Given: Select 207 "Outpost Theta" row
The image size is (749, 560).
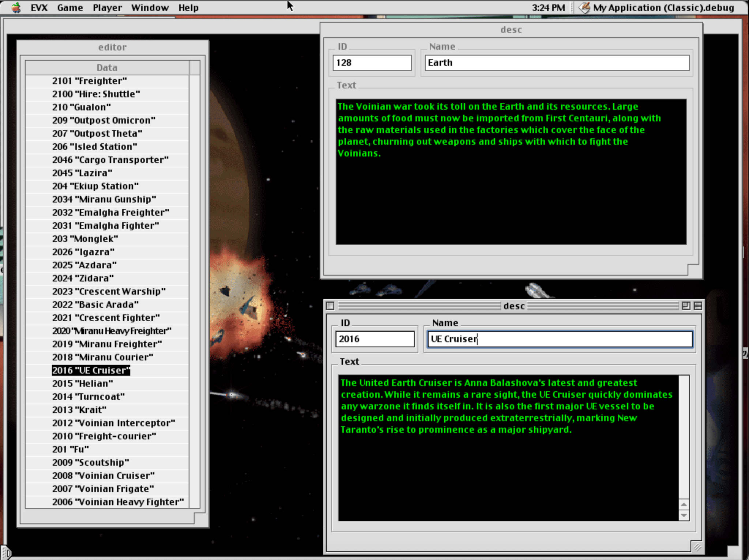Looking at the screenshot, I should pos(107,133).
